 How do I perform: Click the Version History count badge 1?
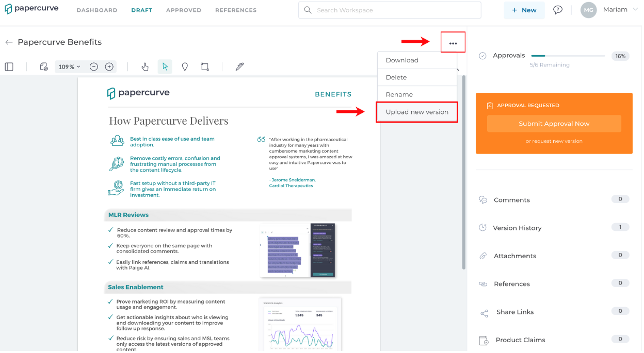coord(620,227)
